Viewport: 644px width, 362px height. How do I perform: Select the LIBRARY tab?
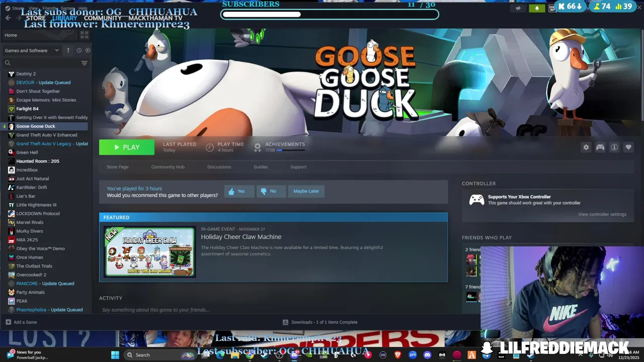65,18
